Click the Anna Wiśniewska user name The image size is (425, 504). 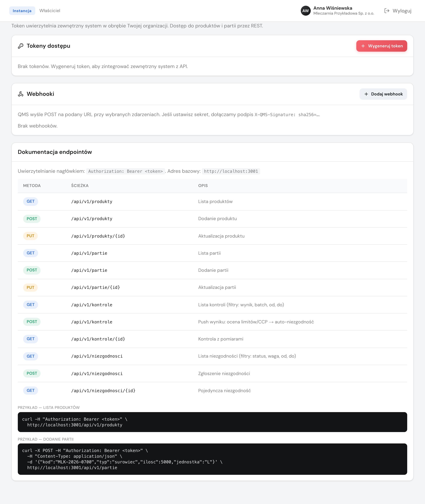pos(332,8)
